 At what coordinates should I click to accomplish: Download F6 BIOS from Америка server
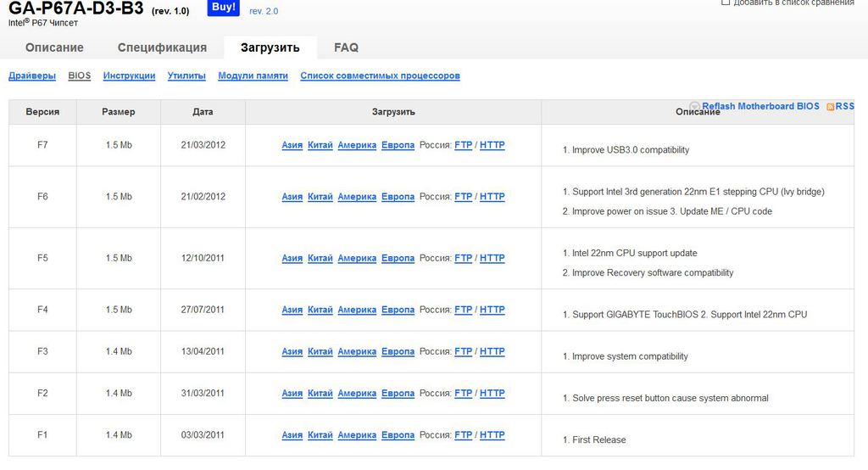click(x=357, y=197)
